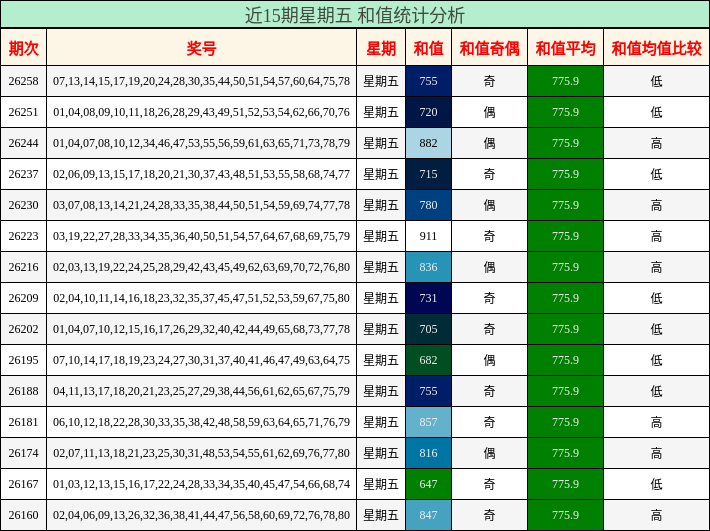Click the 奇 parity cell in row 26258
Screen dimensions: 710x531
pyautogui.click(x=489, y=81)
